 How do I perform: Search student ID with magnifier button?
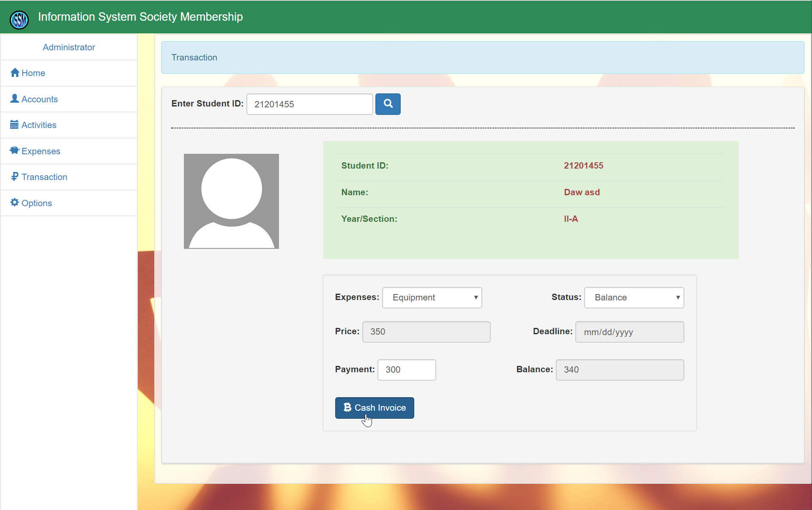[x=388, y=104]
